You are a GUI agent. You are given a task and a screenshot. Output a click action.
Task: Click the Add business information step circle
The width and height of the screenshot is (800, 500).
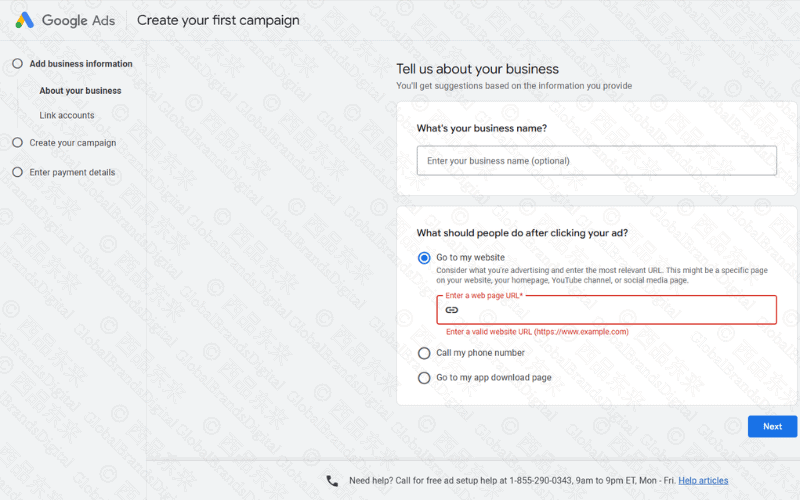[17, 64]
